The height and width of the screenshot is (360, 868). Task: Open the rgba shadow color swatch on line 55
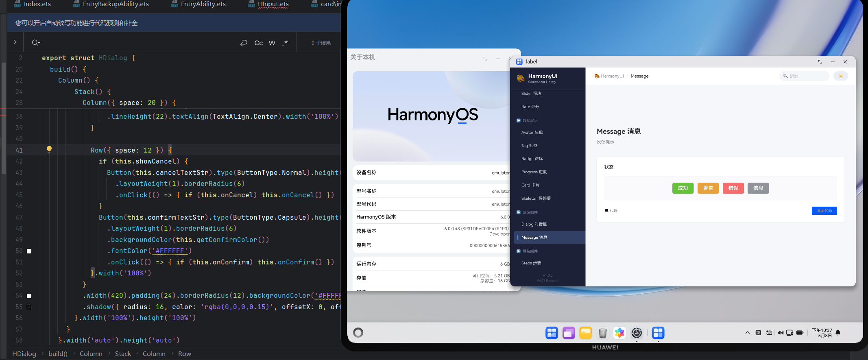(x=29, y=307)
